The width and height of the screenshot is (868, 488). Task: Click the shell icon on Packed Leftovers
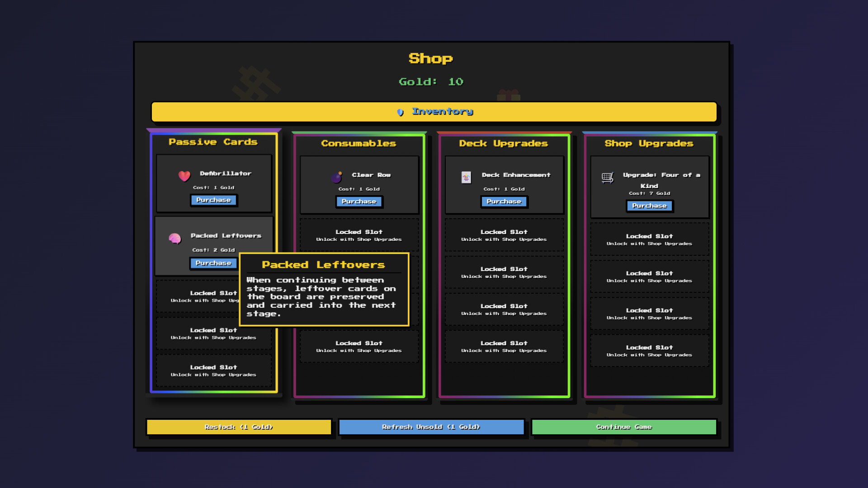pos(176,239)
